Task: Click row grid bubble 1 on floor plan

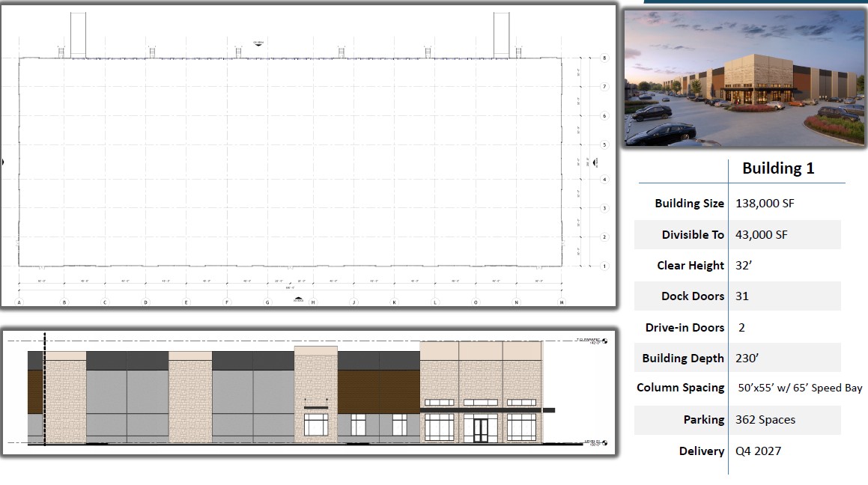Action: point(604,266)
